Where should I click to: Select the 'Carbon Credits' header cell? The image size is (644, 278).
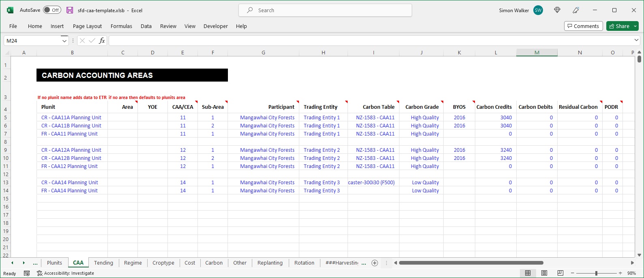(x=496, y=107)
